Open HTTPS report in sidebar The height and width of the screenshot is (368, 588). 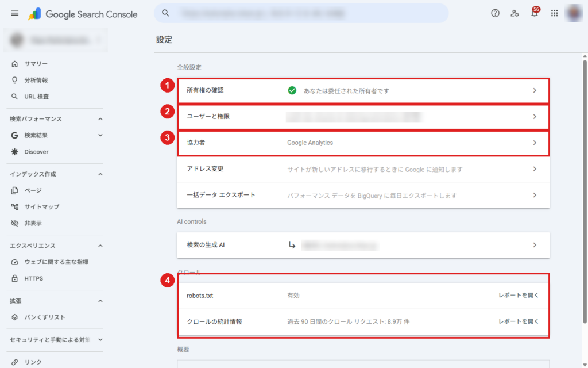34,278
